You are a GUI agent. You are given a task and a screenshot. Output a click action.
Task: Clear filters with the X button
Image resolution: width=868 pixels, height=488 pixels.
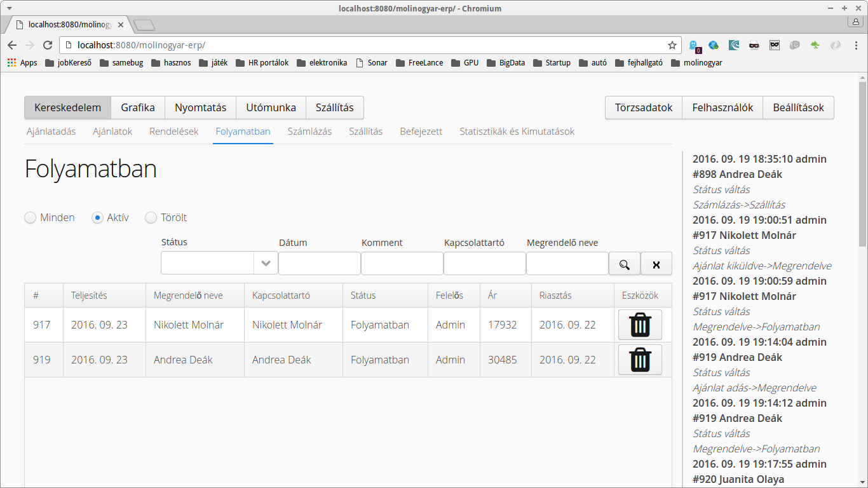pyautogui.click(x=656, y=264)
